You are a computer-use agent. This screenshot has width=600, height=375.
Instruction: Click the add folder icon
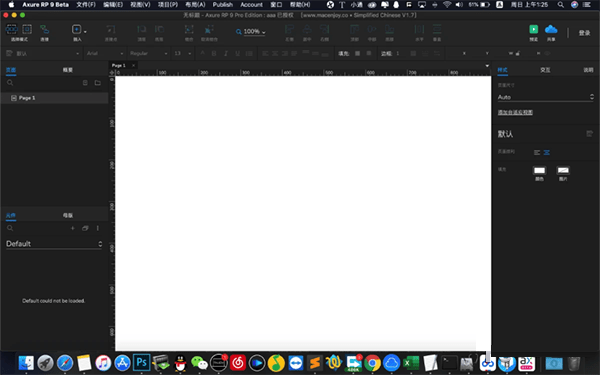point(98,83)
